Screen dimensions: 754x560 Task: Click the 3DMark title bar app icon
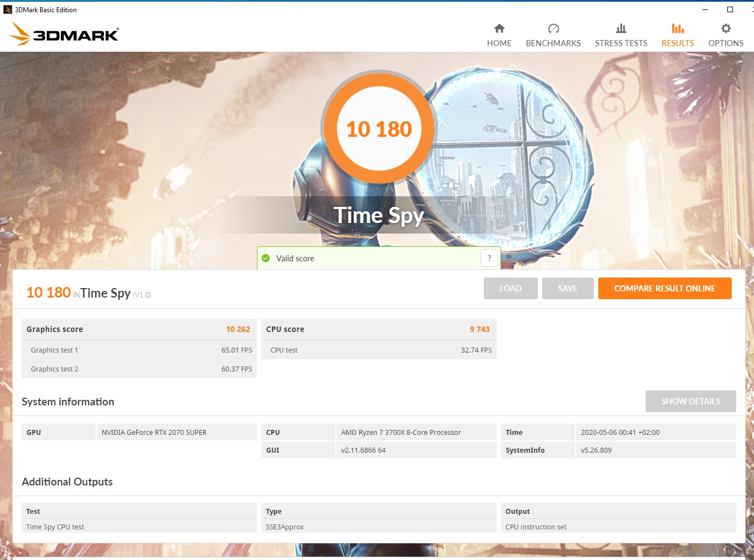(8, 9)
